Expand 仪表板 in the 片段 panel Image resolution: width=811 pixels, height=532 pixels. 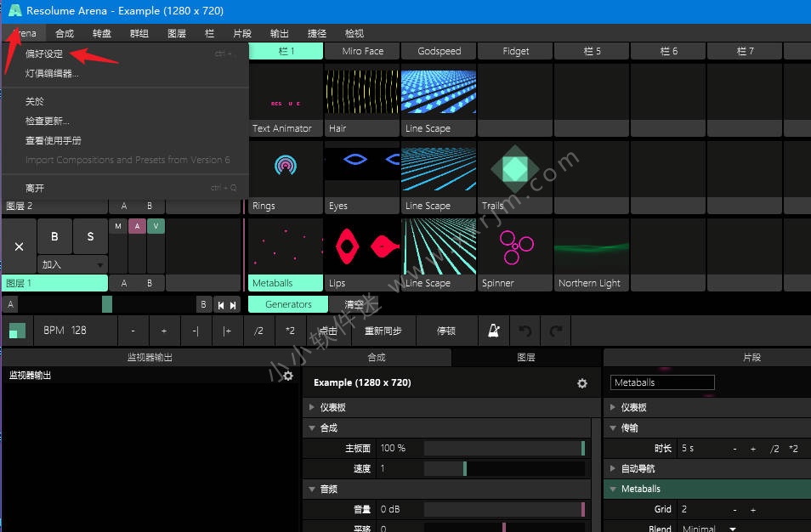613,407
